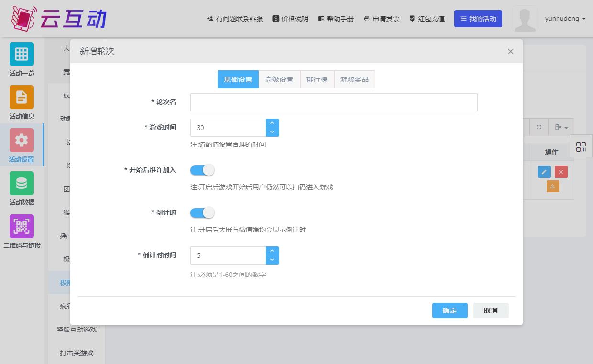Click the blue pencil edit icon
The image size is (593, 364).
click(x=544, y=172)
